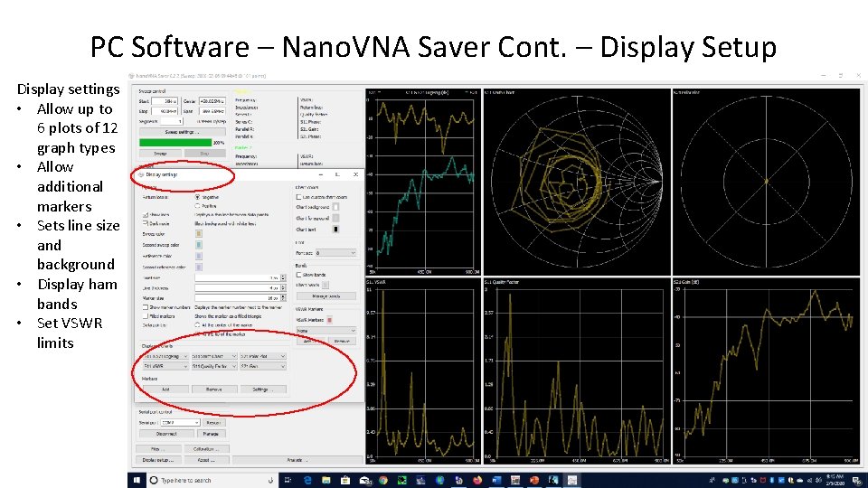The height and width of the screenshot is (488, 868).
Task: Toggle the Dark mode checkbox
Action: click(x=146, y=223)
